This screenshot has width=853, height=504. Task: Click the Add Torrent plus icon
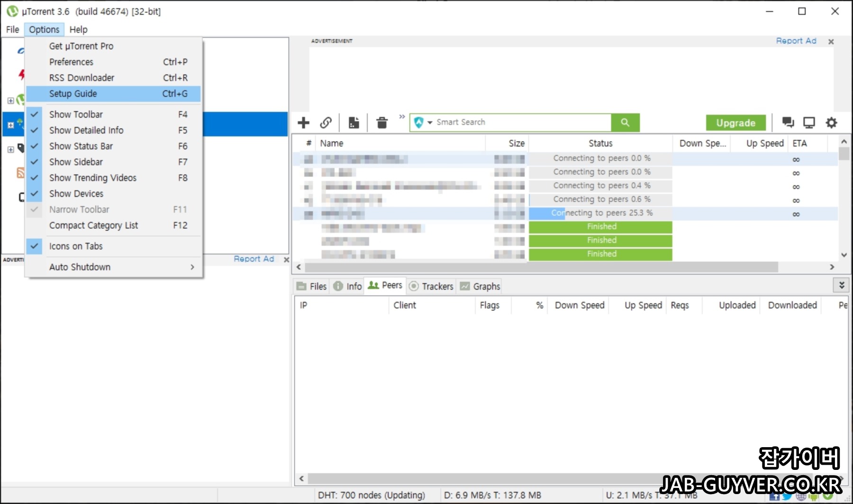pos(303,123)
